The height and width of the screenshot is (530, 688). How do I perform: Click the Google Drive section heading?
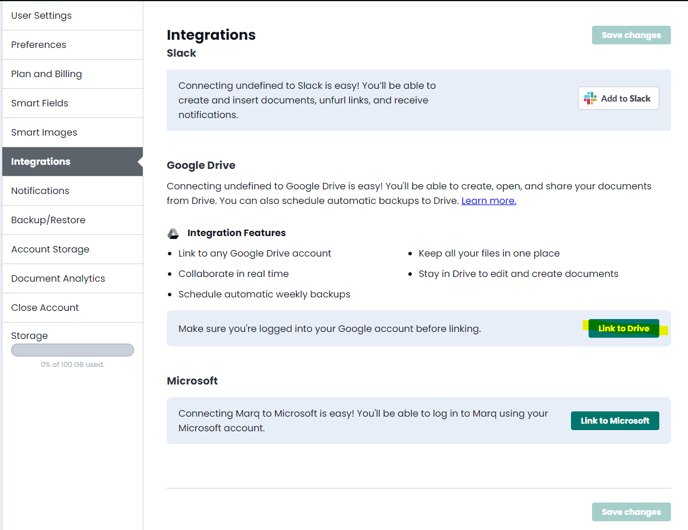(201, 165)
